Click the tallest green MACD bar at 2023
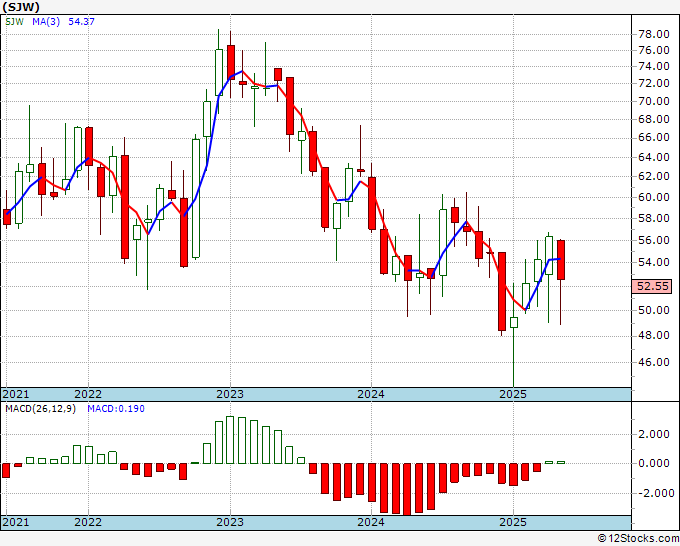 pos(230,440)
